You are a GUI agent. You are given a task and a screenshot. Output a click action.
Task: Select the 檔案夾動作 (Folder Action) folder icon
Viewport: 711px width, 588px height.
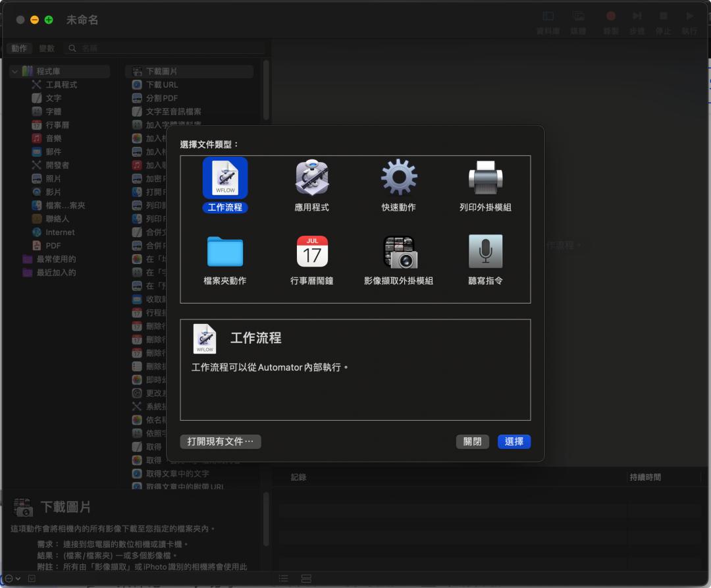225,251
